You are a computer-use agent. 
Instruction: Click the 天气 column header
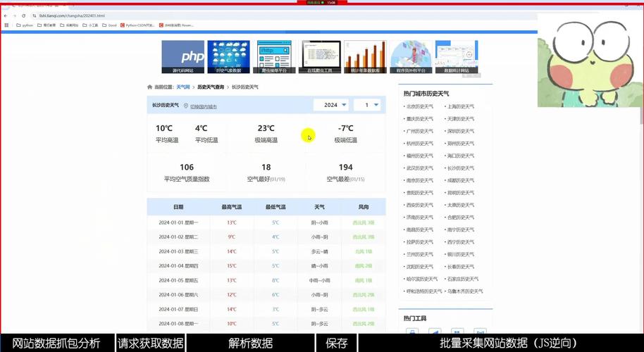pos(320,207)
